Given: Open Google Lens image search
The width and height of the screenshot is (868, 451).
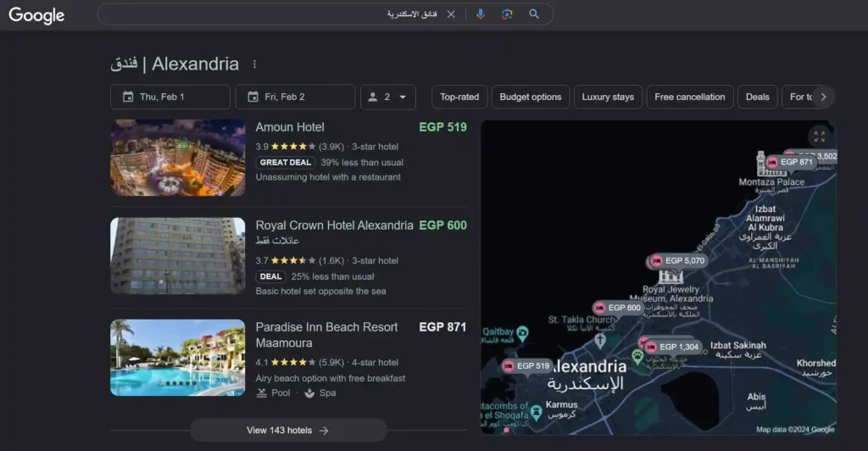Looking at the screenshot, I should [507, 14].
